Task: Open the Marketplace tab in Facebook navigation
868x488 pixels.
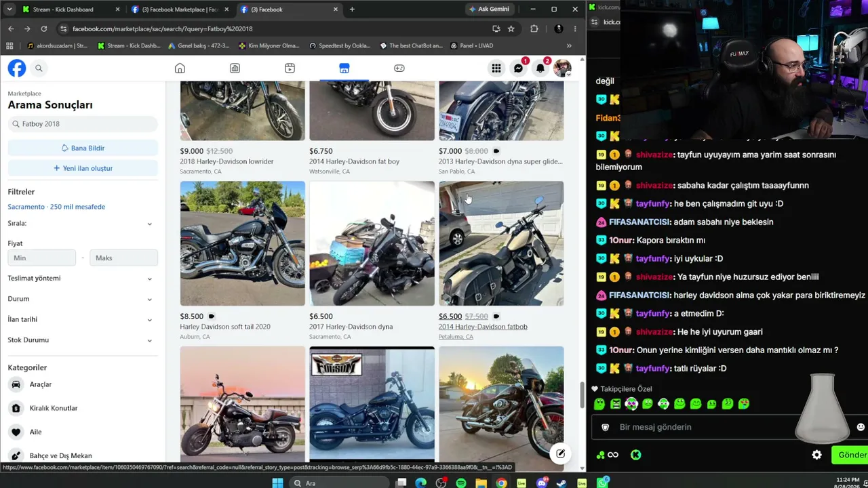Action: [x=344, y=68]
